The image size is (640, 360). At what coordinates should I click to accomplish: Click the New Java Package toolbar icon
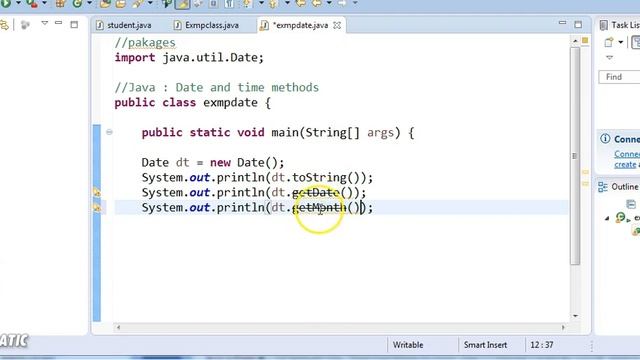[x=60, y=4]
